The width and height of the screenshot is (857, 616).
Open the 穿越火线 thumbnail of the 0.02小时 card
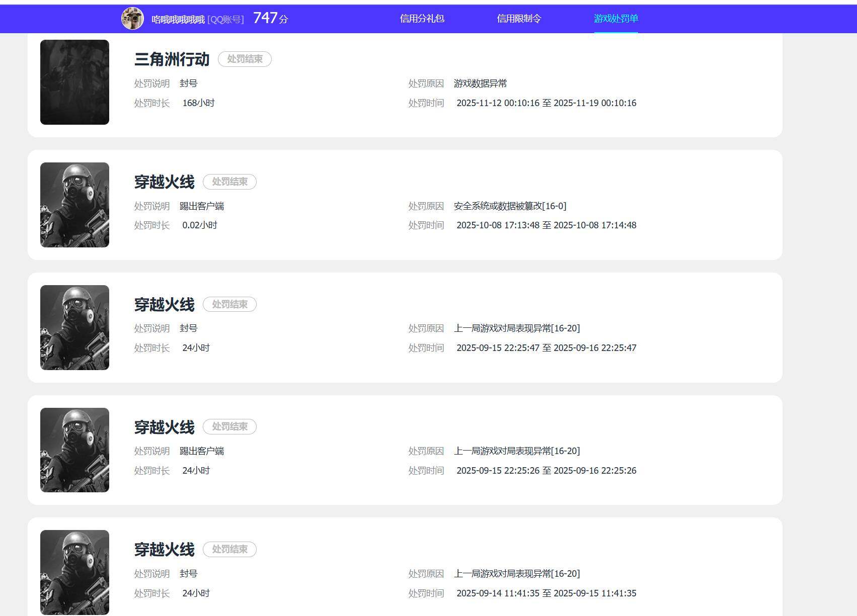tap(74, 205)
